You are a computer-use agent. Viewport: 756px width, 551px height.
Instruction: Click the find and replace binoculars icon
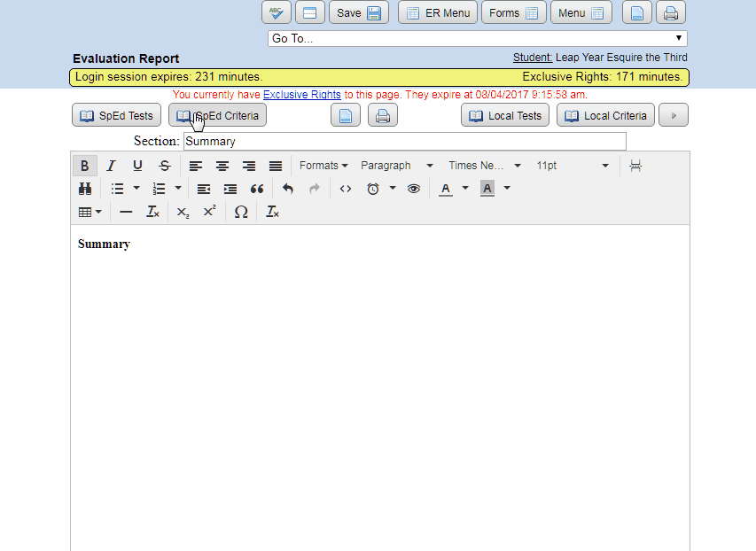pyautogui.click(x=85, y=189)
